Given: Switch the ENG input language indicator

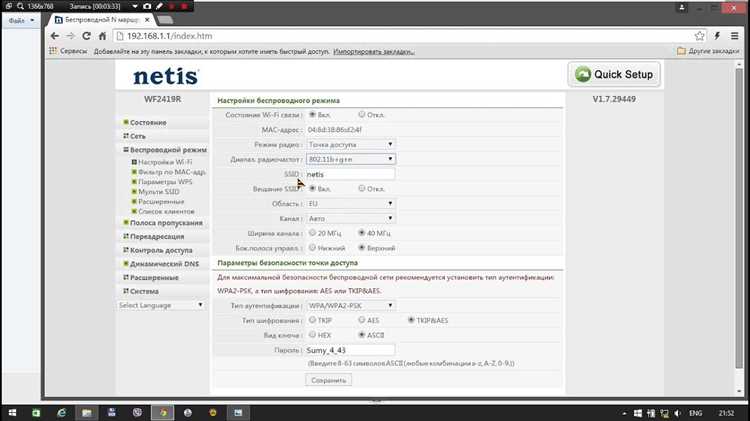Looking at the screenshot, I should point(695,413).
